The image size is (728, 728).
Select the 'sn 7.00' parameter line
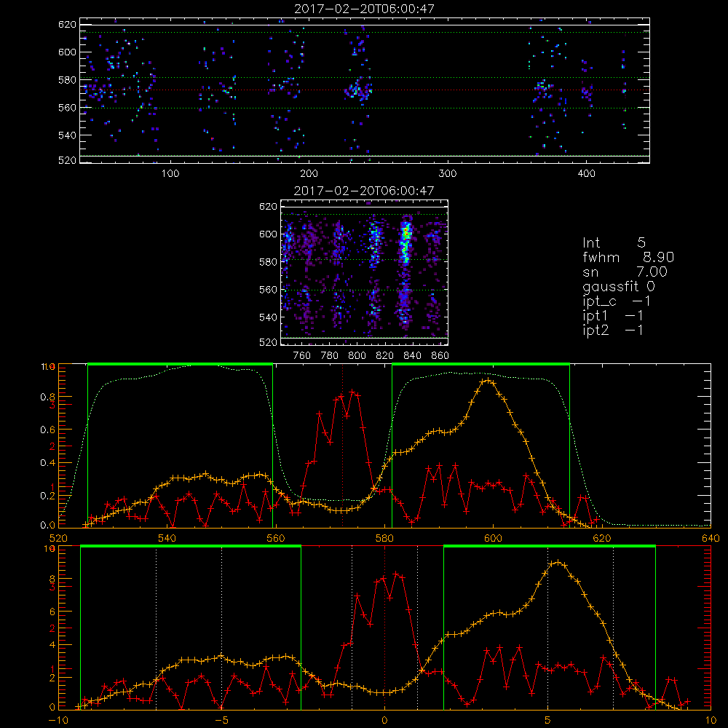625,272
